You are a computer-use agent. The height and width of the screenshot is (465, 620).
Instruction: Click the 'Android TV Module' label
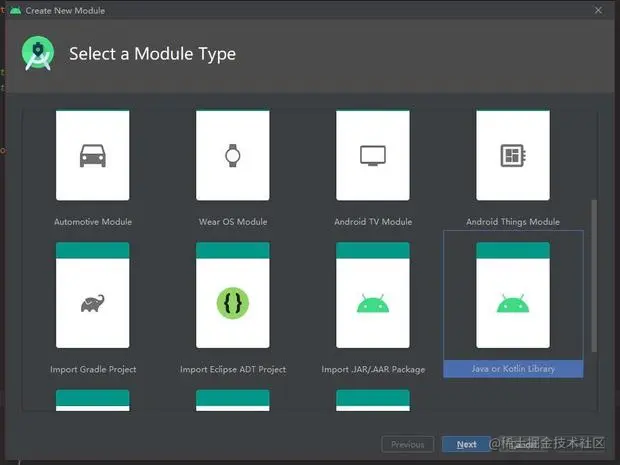coord(373,222)
